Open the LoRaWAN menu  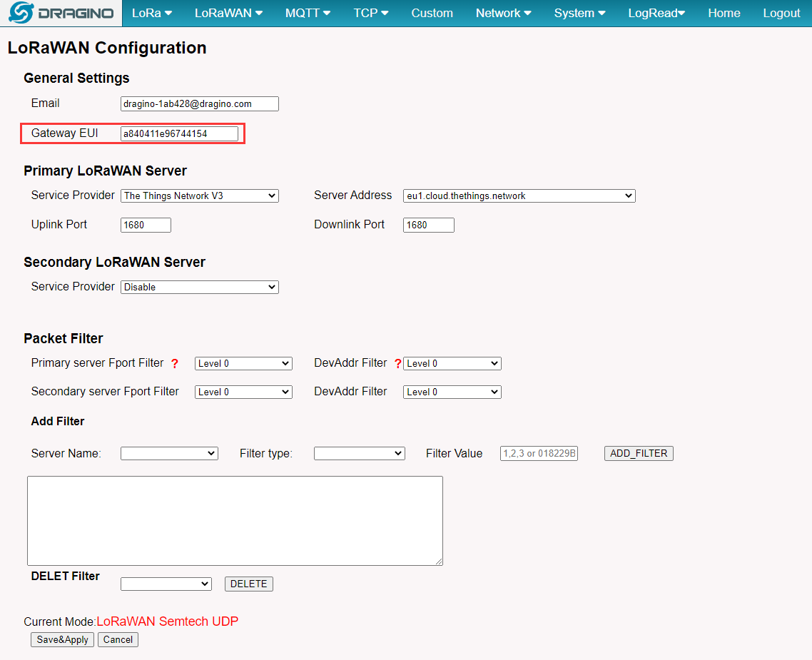pyautogui.click(x=228, y=13)
